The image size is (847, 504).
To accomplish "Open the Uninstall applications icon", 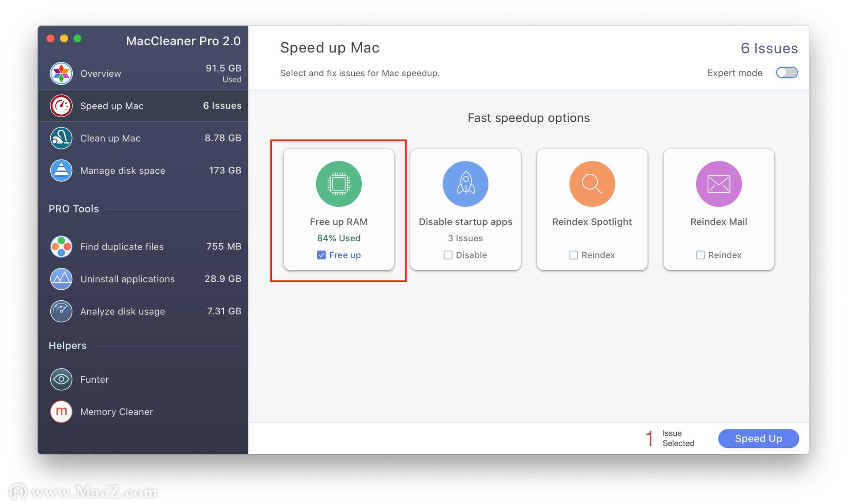I will (61, 279).
